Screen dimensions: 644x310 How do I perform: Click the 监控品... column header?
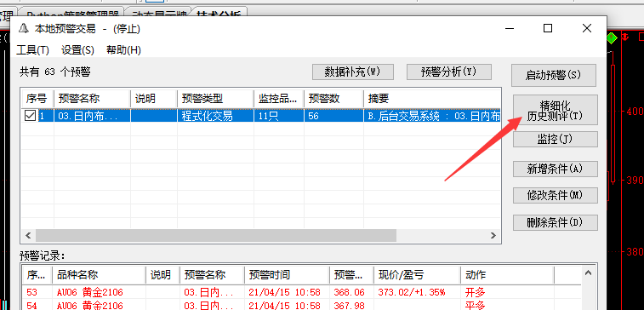click(279, 99)
